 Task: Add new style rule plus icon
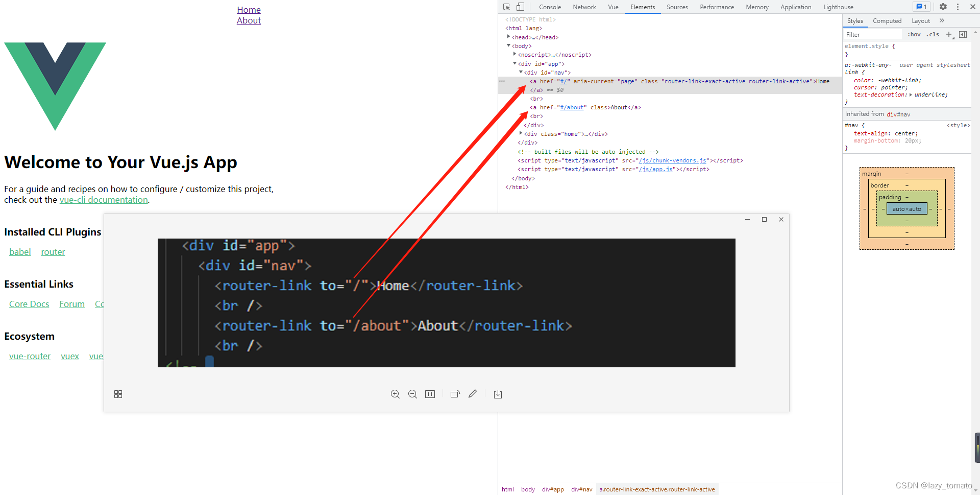pyautogui.click(x=949, y=34)
